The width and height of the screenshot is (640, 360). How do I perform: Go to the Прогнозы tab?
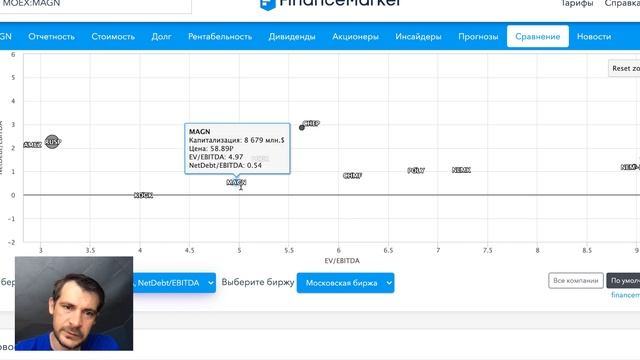click(478, 36)
